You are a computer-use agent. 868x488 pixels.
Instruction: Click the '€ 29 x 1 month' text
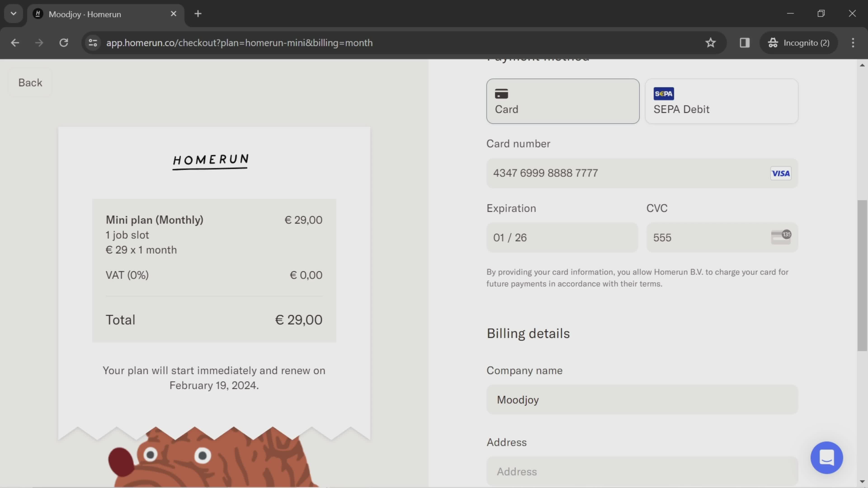pos(141,250)
